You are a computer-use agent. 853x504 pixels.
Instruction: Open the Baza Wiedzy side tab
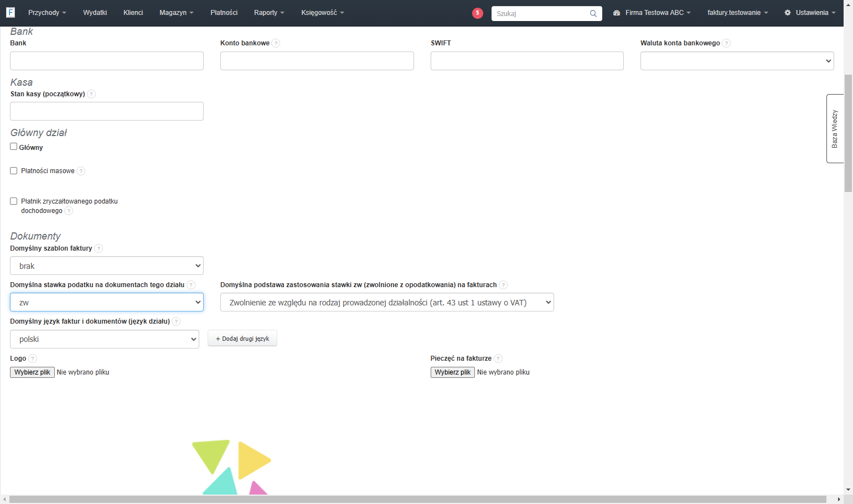tap(835, 128)
